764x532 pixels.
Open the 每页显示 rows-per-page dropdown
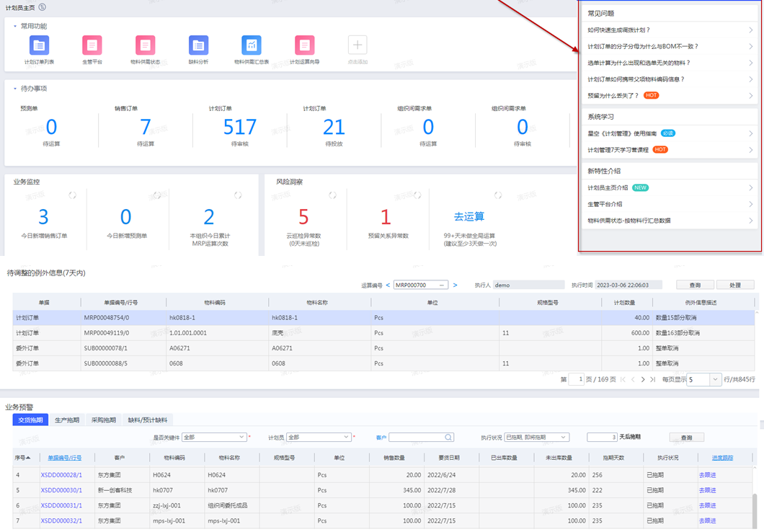[714, 379]
